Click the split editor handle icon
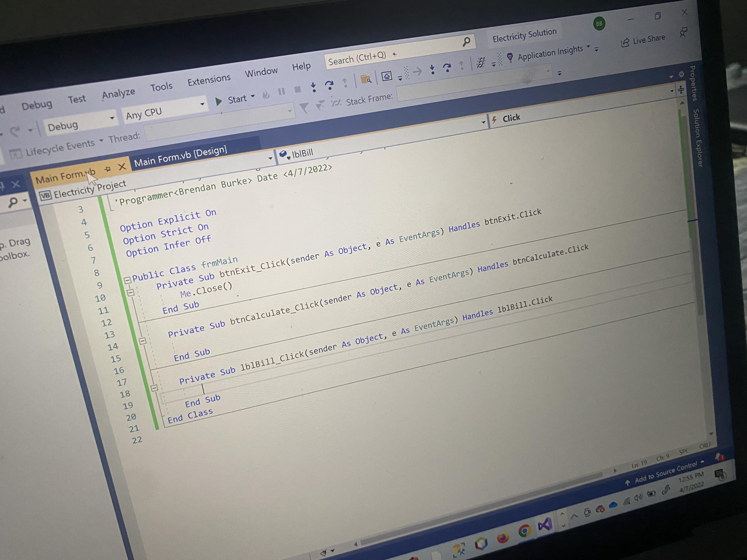This screenshot has height=560, width=747. point(681,90)
